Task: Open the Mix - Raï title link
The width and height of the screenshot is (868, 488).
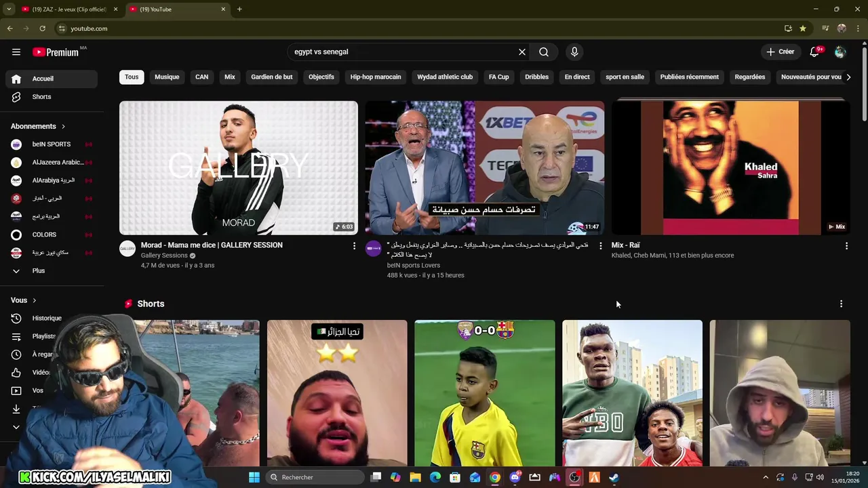Action: (x=626, y=245)
